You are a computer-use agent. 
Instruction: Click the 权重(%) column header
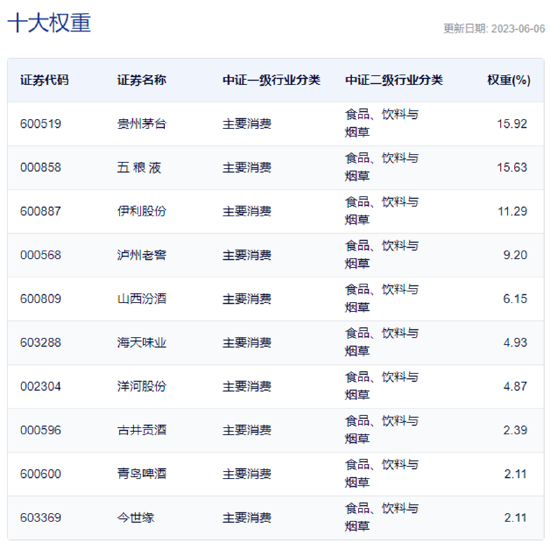tap(509, 80)
